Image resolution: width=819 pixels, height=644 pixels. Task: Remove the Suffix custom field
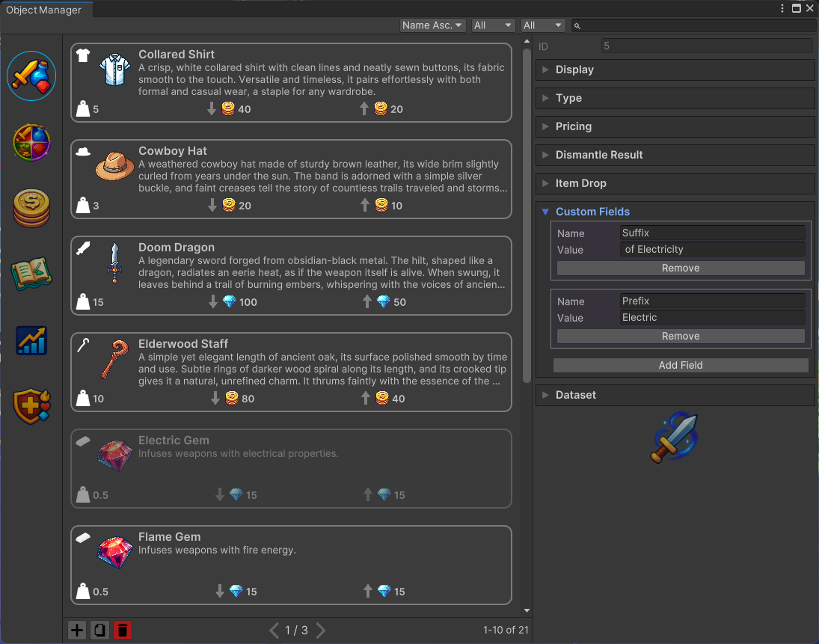(680, 268)
